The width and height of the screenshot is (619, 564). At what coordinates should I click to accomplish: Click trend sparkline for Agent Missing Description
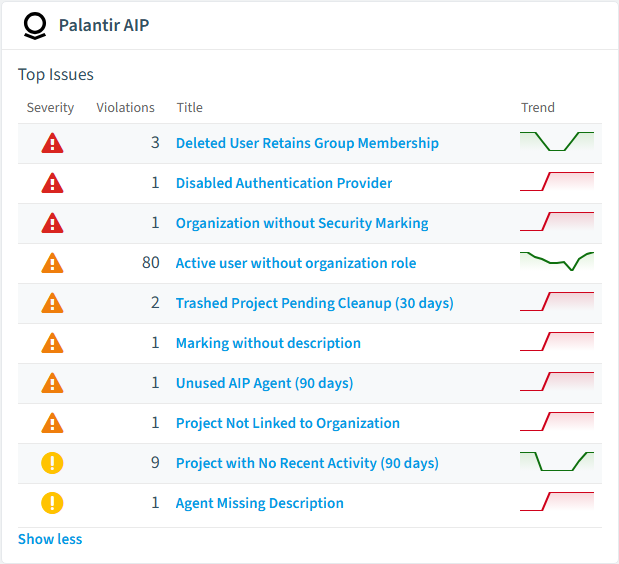tap(557, 502)
